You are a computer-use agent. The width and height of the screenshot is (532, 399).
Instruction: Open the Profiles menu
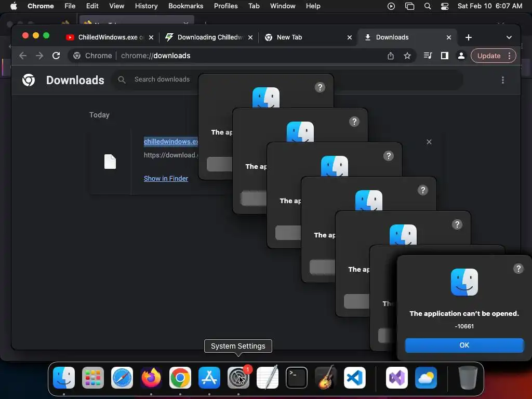point(225,6)
